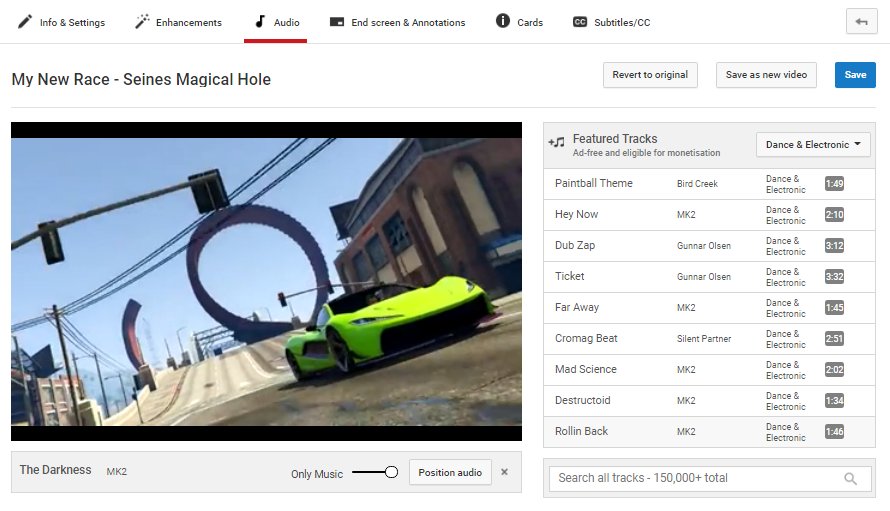Image resolution: width=890 pixels, height=511 pixels.
Task: Click the 3:12 duration badge
Action: point(834,245)
